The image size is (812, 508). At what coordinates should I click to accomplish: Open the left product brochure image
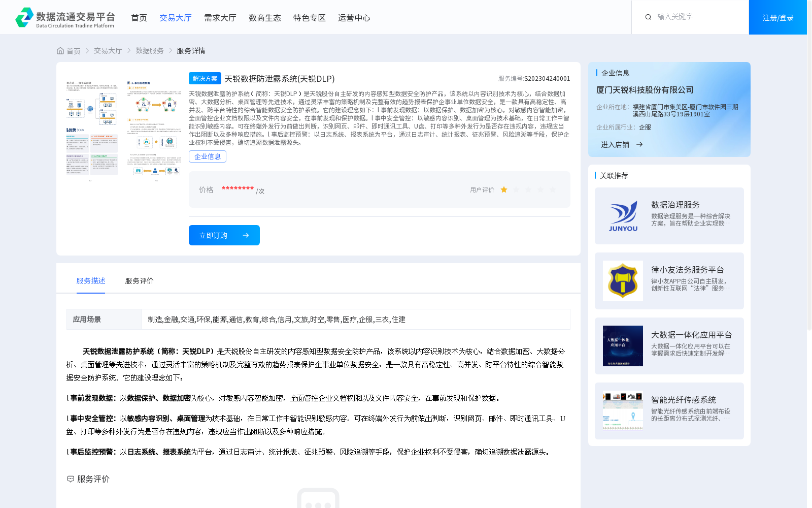coord(92,131)
